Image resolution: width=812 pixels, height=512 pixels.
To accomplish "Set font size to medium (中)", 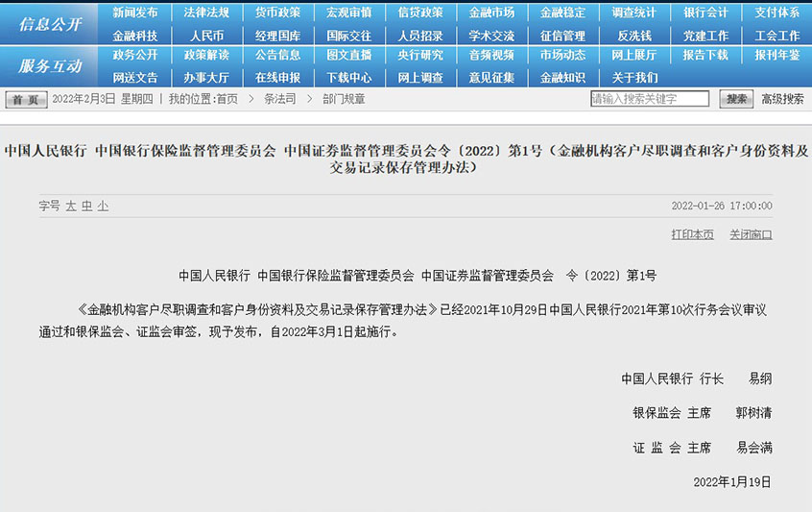I will pyautogui.click(x=86, y=206).
